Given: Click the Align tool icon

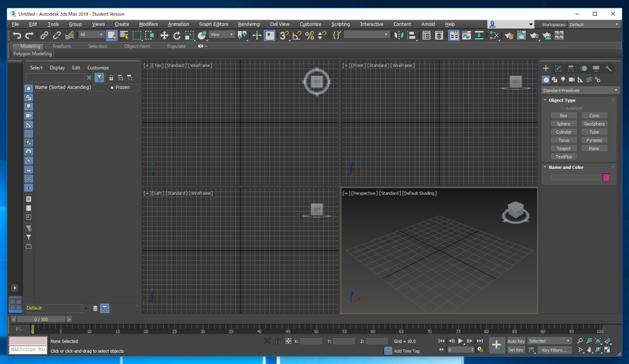Looking at the screenshot, I should click(x=411, y=35).
